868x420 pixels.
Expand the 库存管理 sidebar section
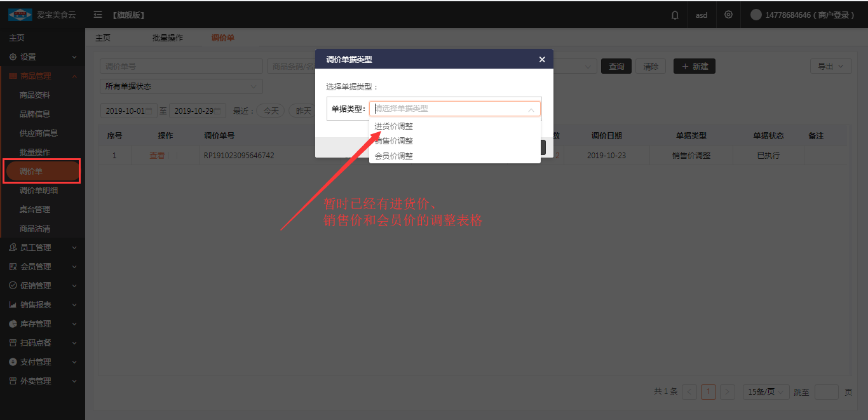(43, 324)
